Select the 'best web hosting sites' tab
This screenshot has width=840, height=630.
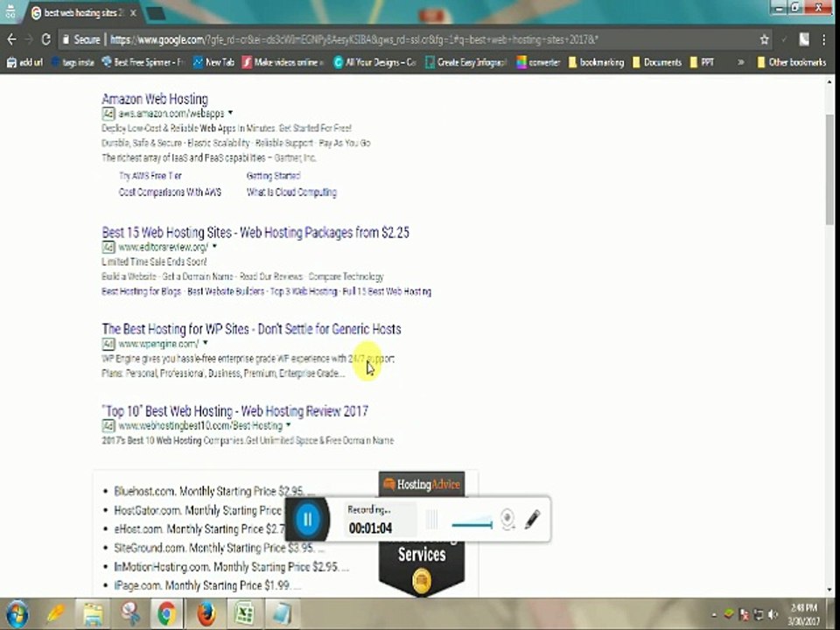80,13
